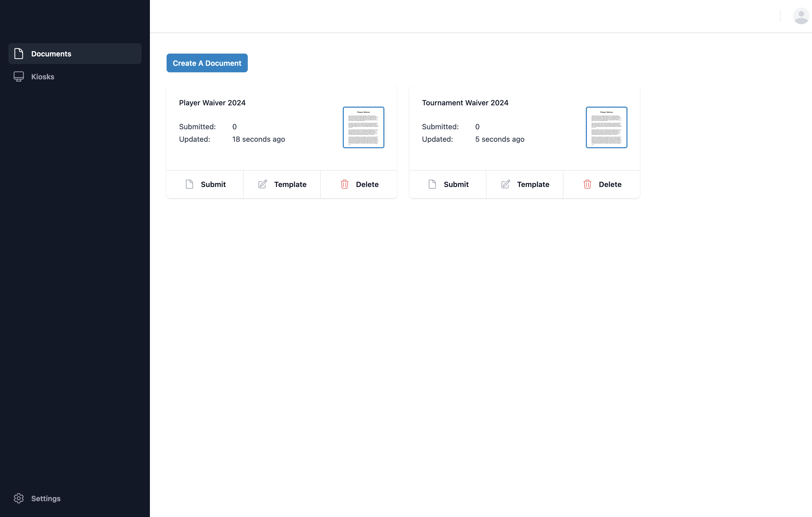Click the Delete trash icon for Player Waiver 2024
The width and height of the screenshot is (812, 517).
point(344,184)
